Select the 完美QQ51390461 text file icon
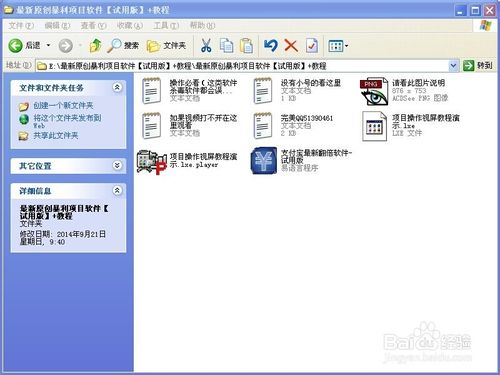This screenshot has width=500, height=375. click(x=263, y=125)
